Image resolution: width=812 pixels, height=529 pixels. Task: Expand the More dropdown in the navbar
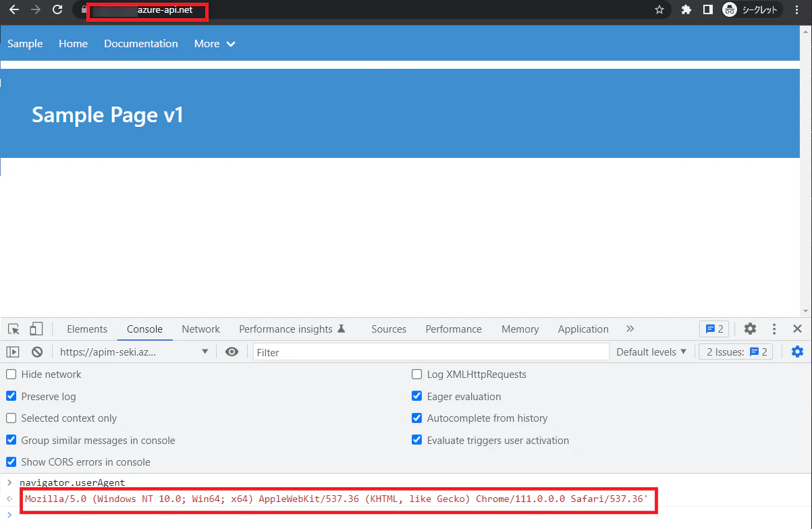[215, 43]
